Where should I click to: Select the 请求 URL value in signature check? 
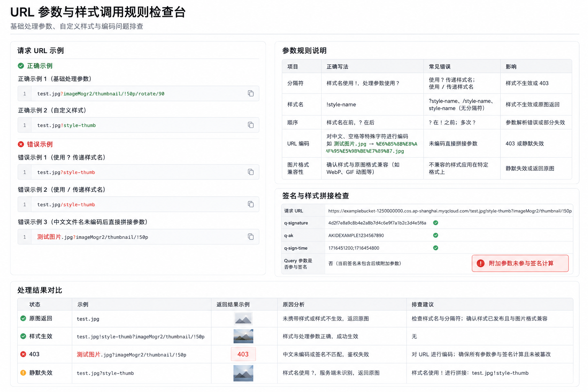[x=450, y=211]
